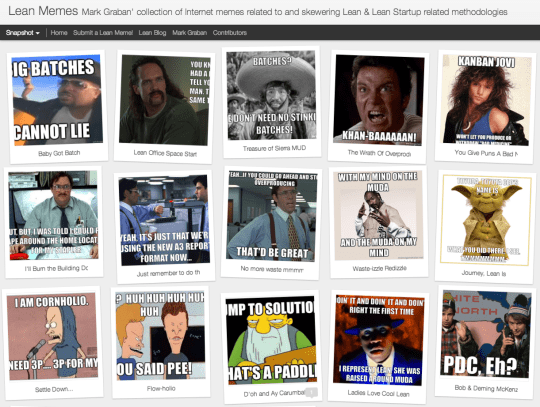The height and width of the screenshot is (407, 540).
Task: Click the I'll Burn the Building caption
Action: point(56,268)
